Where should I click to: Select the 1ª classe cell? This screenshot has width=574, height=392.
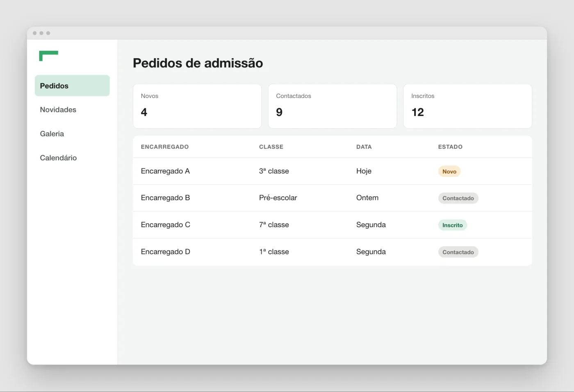coord(274,252)
